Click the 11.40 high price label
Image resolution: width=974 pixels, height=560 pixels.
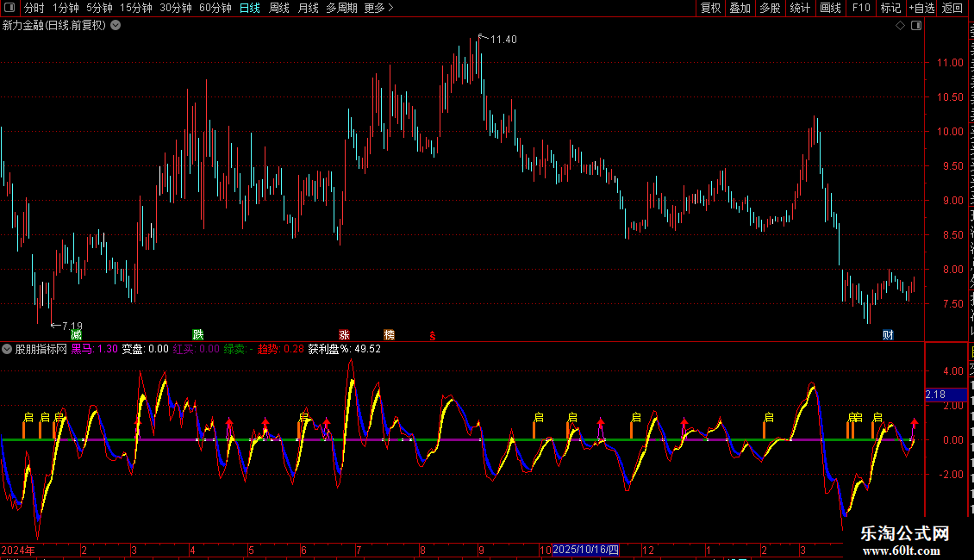(503, 39)
